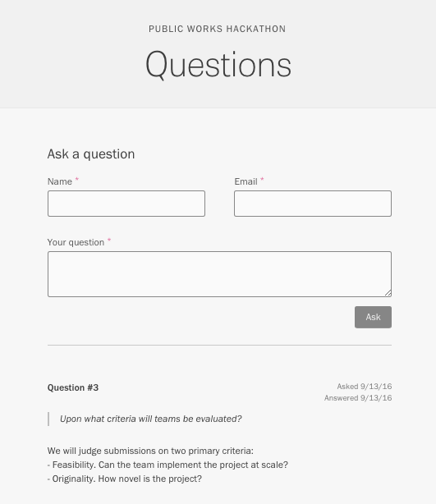The width and height of the screenshot is (436, 504).
Task: Click the Ask a question heading
Action: point(91,154)
